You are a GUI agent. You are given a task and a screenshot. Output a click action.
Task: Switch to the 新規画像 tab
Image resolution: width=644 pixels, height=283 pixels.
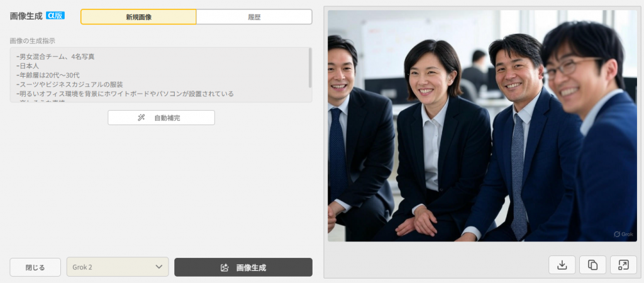(x=138, y=17)
